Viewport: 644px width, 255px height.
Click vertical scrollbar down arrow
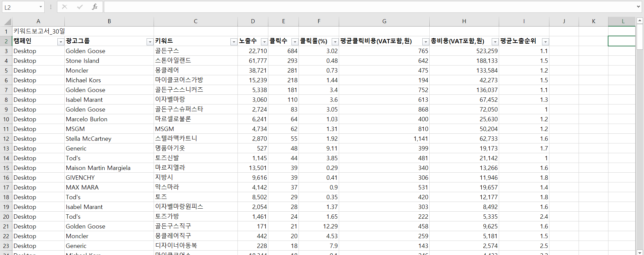click(640, 252)
